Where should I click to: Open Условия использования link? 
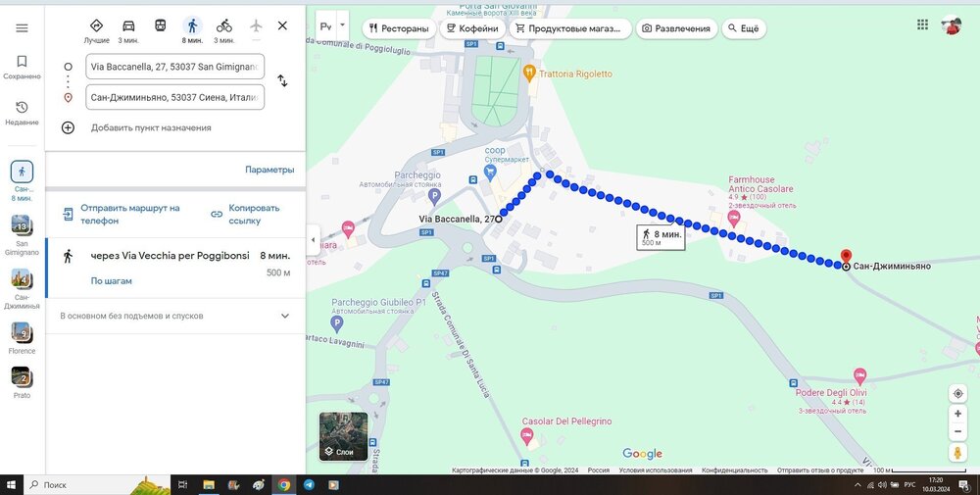click(x=656, y=470)
